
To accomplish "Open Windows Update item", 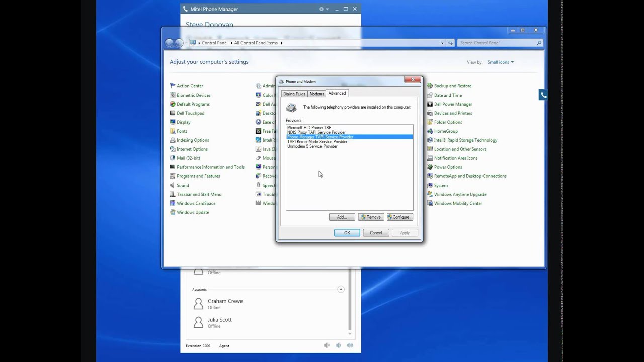I will (x=193, y=213).
